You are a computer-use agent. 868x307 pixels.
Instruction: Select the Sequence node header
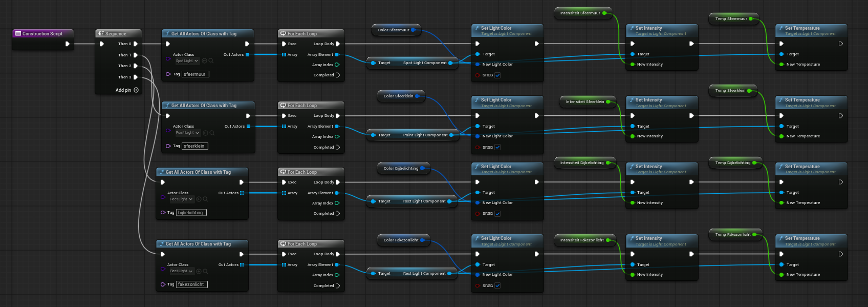(x=116, y=34)
